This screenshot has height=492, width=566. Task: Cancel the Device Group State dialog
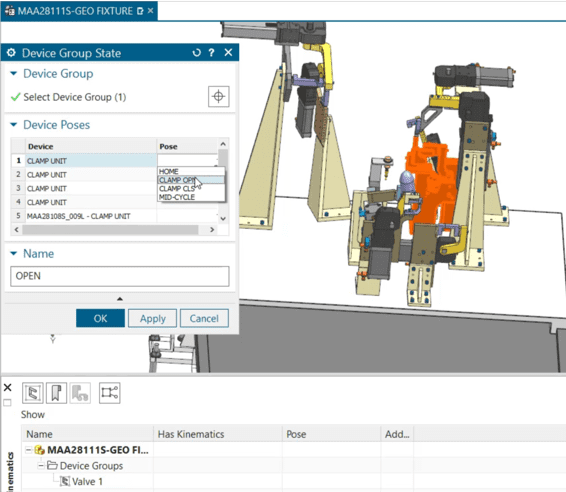tap(204, 318)
